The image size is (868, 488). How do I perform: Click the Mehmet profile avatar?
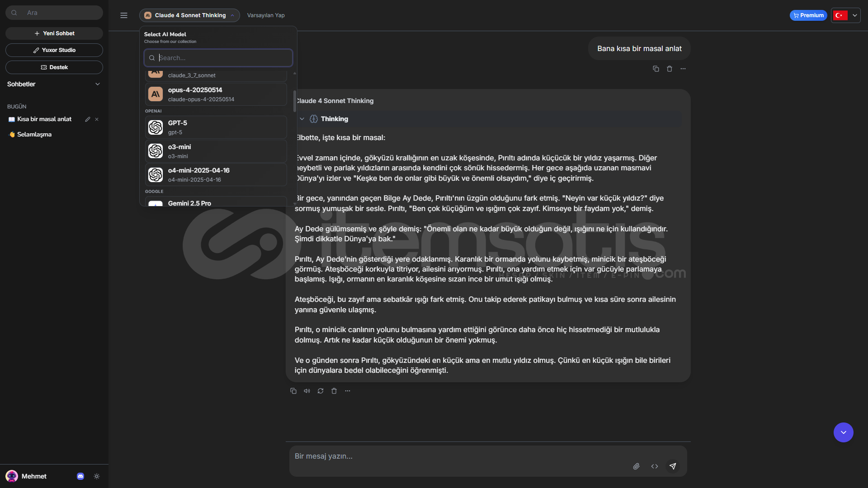click(12, 476)
